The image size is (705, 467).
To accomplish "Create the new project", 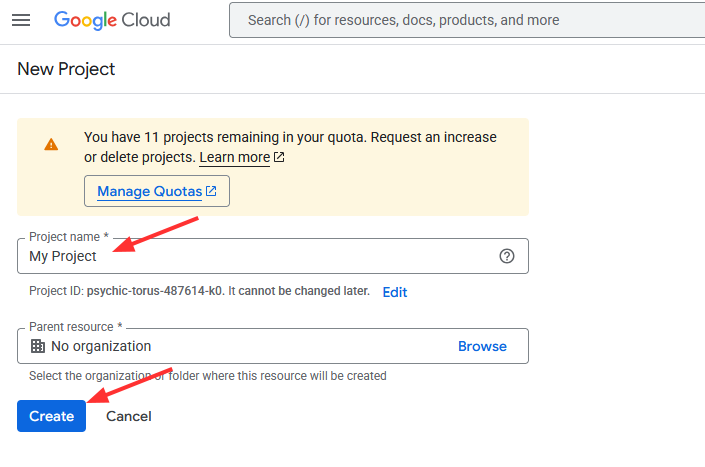I will (x=51, y=416).
